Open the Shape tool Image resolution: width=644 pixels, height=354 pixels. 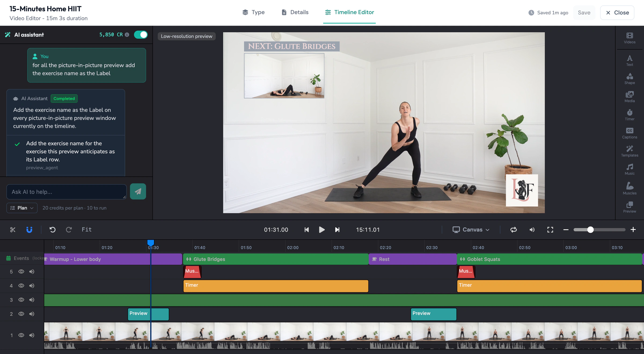[629, 79]
